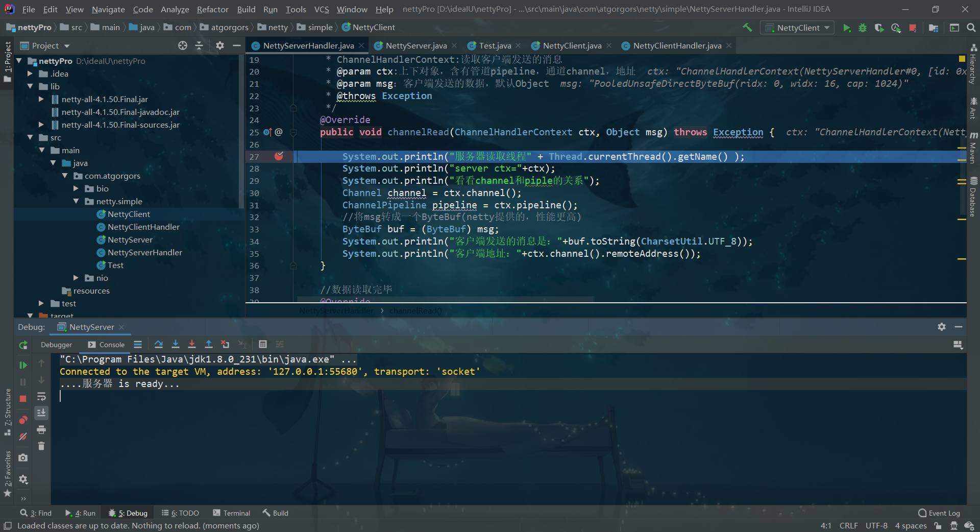Expand the nio package
The width and height of the screenshot is (980, 532).
pyautogui.click(x=76, y=278)
